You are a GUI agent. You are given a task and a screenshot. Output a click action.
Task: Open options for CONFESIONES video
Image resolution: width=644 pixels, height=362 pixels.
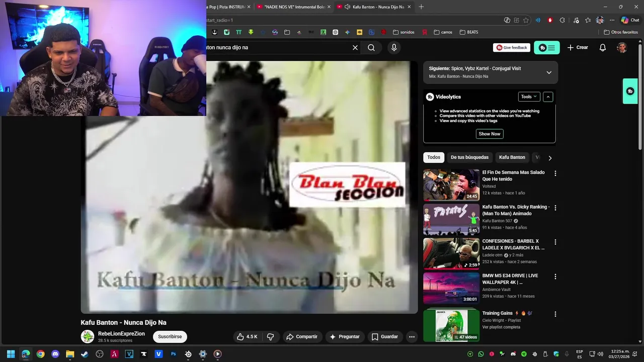click(x=555, y=242)
